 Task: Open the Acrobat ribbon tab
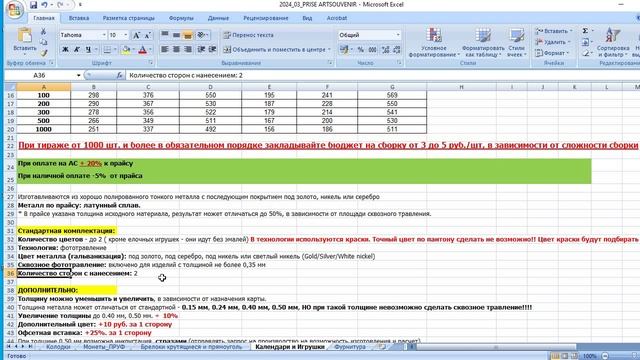point(337,18)
